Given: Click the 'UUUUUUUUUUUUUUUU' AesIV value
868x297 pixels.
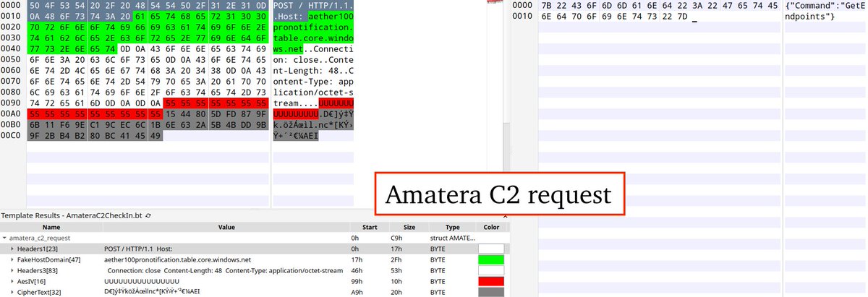Looking at the screenshot, I should click(142, 280).
